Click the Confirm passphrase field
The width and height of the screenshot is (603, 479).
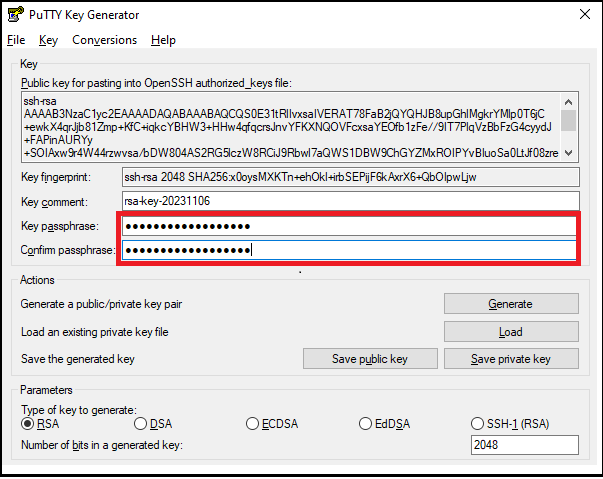[x=349, y=250]
